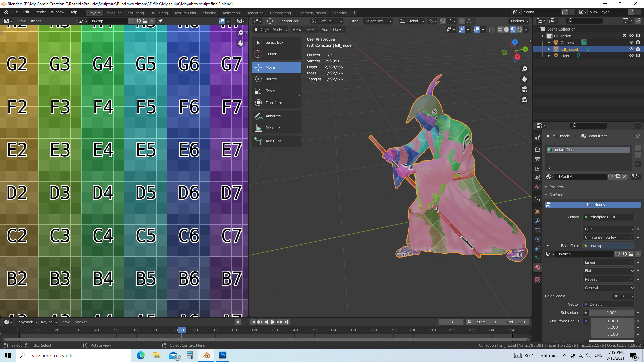Image resolution: width=644 pixels, height=362 pixels.
Task: Select the Measure tool
Action: pos(276,128)
